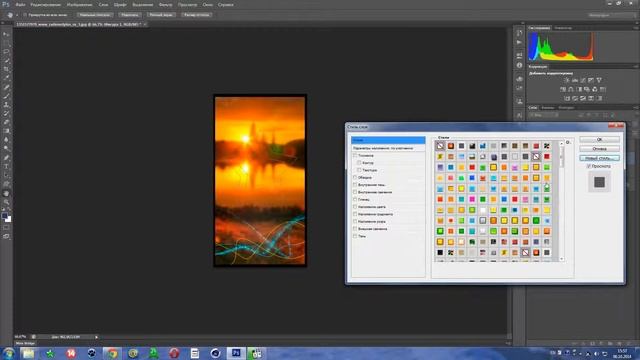640x360 pixels.
Task: Open the collapsed Actions panel icon
Action: click(x=519, y=42)
